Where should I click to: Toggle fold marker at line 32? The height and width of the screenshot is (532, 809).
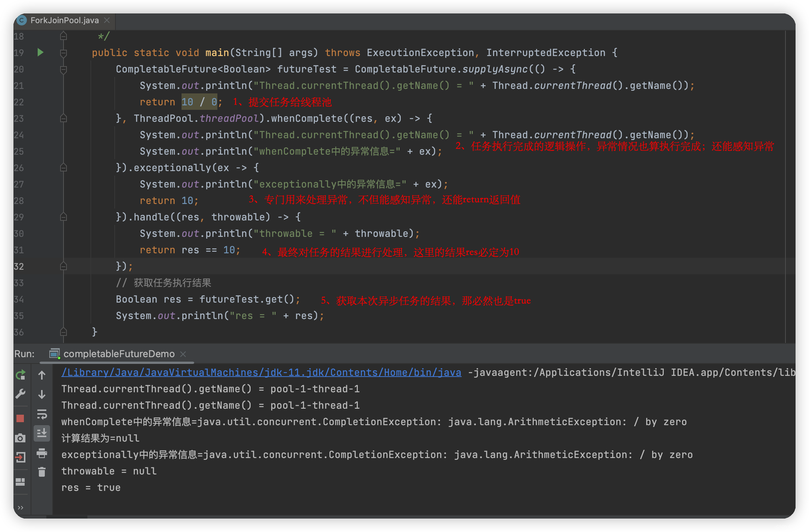point(63,266)
